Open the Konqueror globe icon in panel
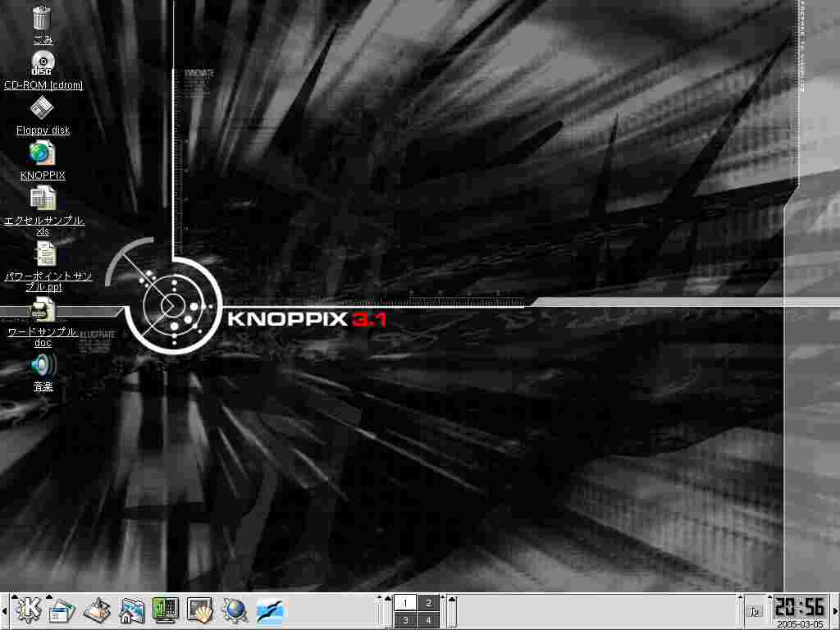This screenshot has height=630, width=840. [235, 609]
